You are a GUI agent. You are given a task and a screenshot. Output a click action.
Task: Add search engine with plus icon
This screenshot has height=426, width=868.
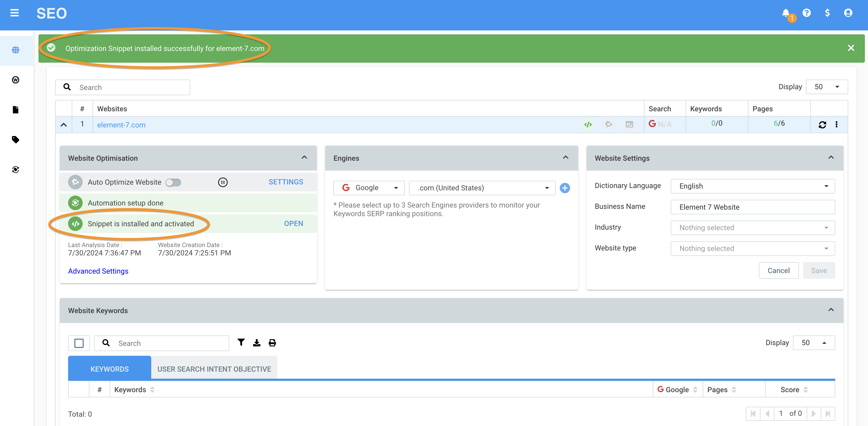(x=565, y=188)
